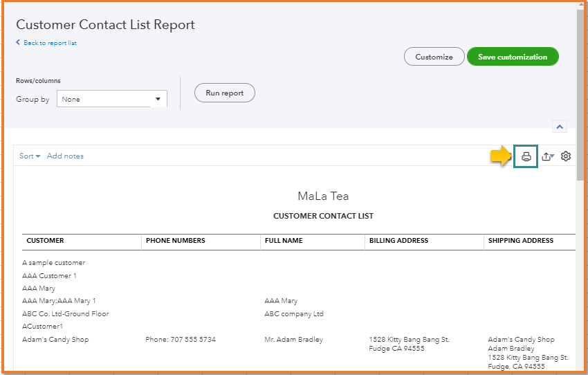This screenshot has width=588, height=375.
Task: Click billing address 1528 Kitty Bang Bang St.
Action: point(409,340)
